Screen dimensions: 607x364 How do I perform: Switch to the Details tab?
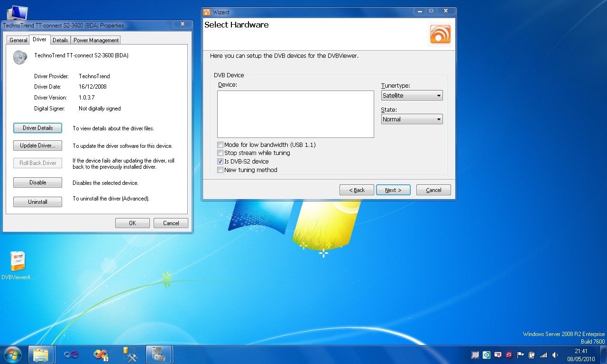[x=60, y=40]
